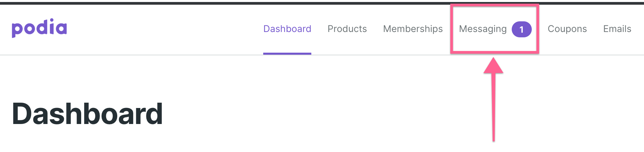
Task: Open the Messaging tab
Action: (483, 29)
